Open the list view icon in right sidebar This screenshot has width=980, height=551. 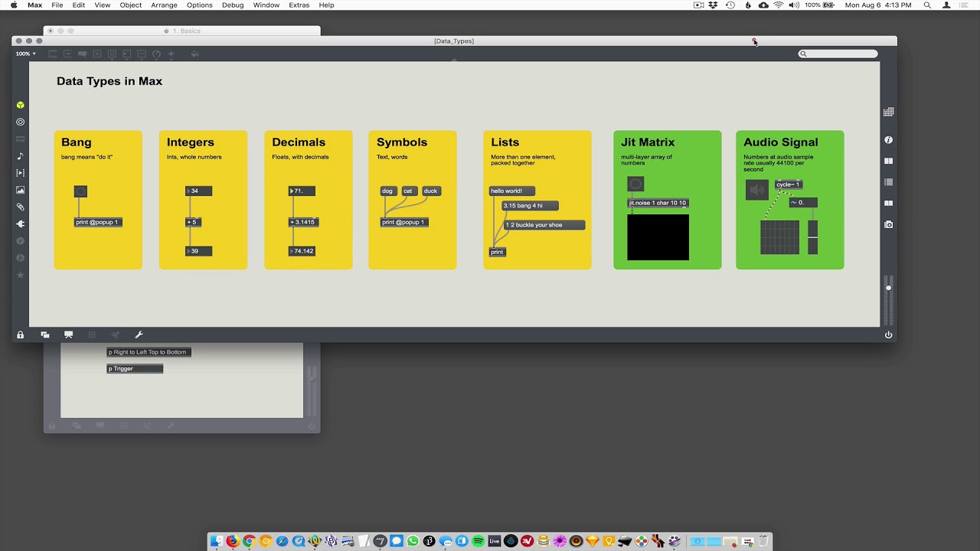888,182
